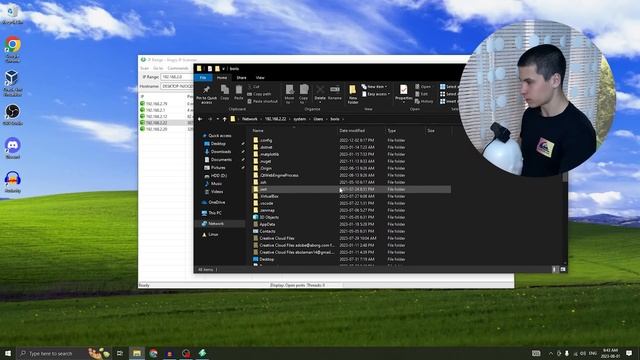Screen dimensions: 640x360
Task: Open the Task View taskbar icon
Action: click(120, 353)
